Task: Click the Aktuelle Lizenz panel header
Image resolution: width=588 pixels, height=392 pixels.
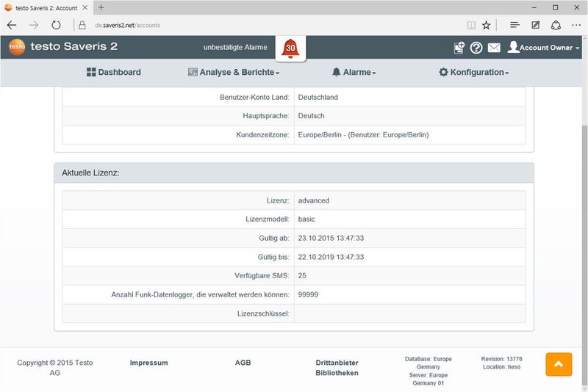Action: click(294, 173)
